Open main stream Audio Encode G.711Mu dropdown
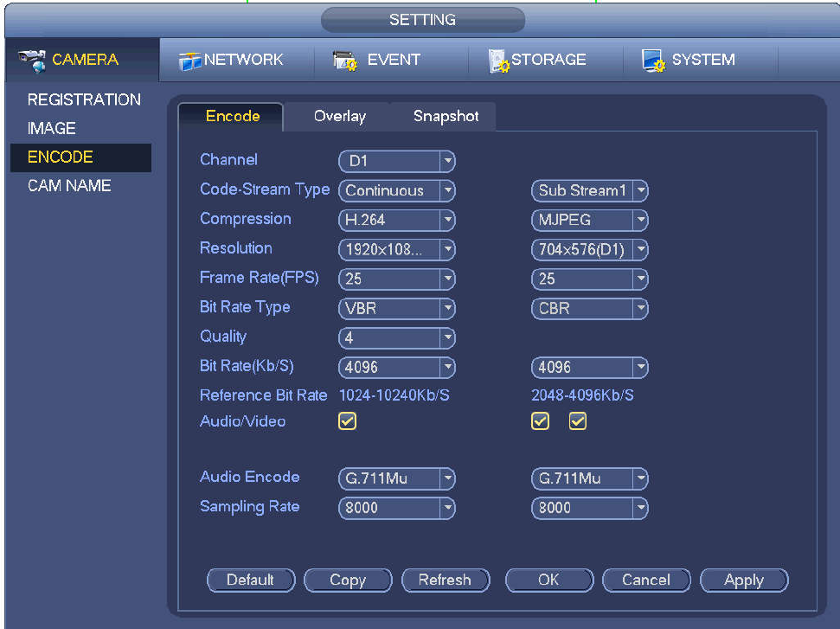Screen dimensions: 840x629 [397, 479]
